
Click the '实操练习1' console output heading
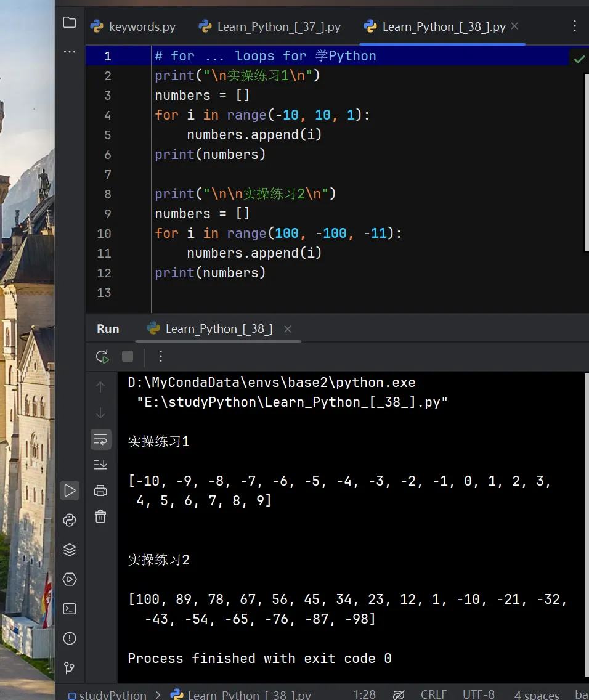tap(159, 442)
